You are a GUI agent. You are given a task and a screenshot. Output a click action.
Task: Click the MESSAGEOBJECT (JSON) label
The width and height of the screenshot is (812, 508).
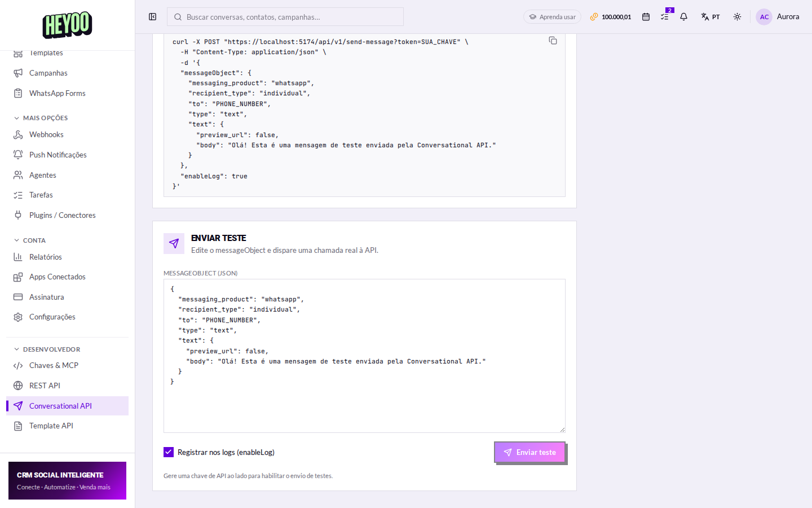tap(200, 273)
